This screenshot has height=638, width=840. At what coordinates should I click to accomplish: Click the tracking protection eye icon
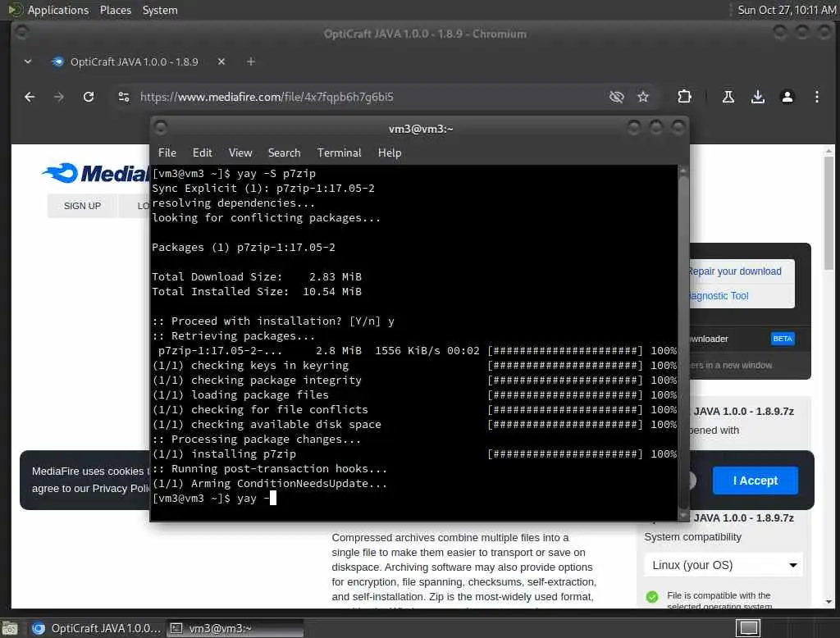617,97
